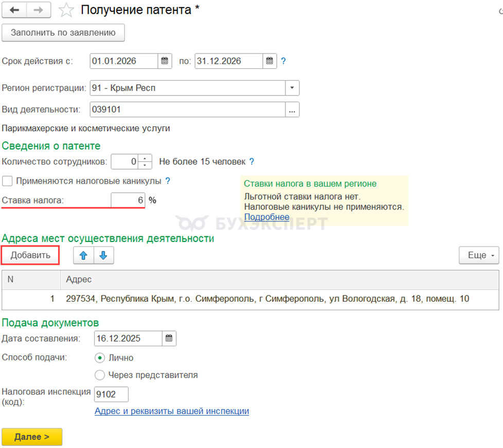The image size is (503, 448).
Task: Expand the registration region dropdown
Action: 292,88
